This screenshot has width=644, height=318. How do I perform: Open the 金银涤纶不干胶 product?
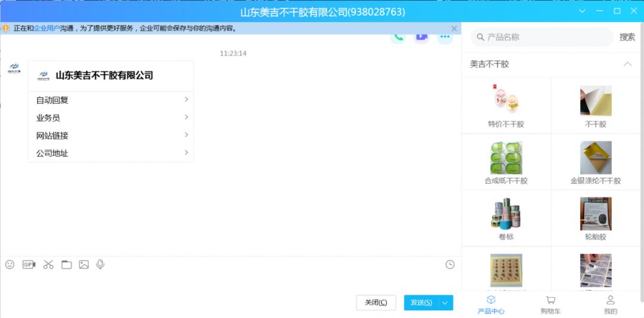[x=596, y=163]
